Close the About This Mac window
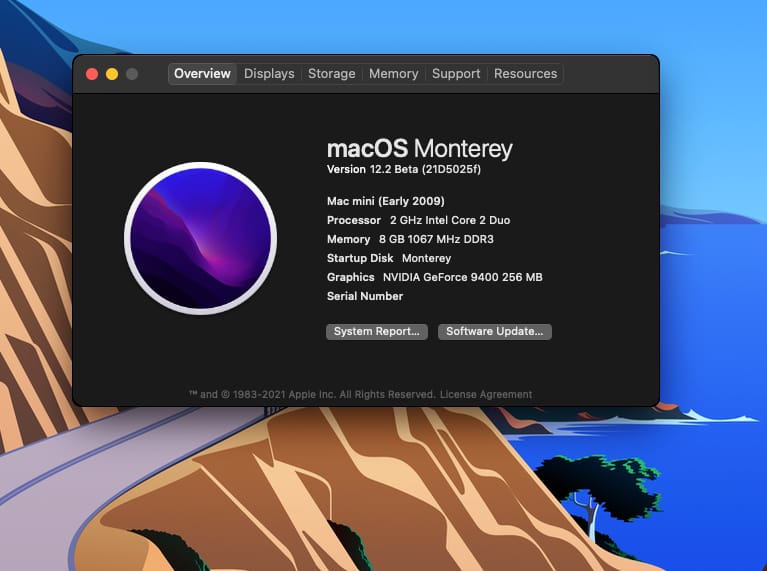Viewport: 767px width, 571px height. click(x=92, y=74)
